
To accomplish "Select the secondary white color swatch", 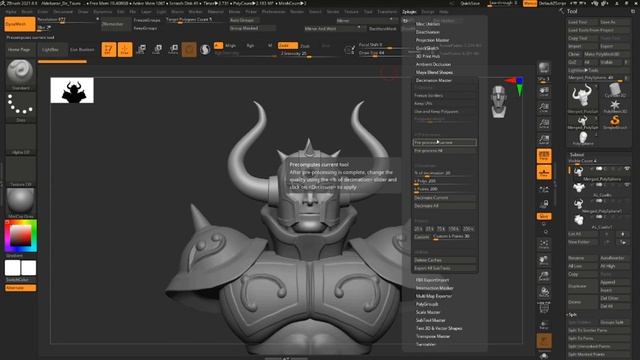I will (x=29, y=268).
